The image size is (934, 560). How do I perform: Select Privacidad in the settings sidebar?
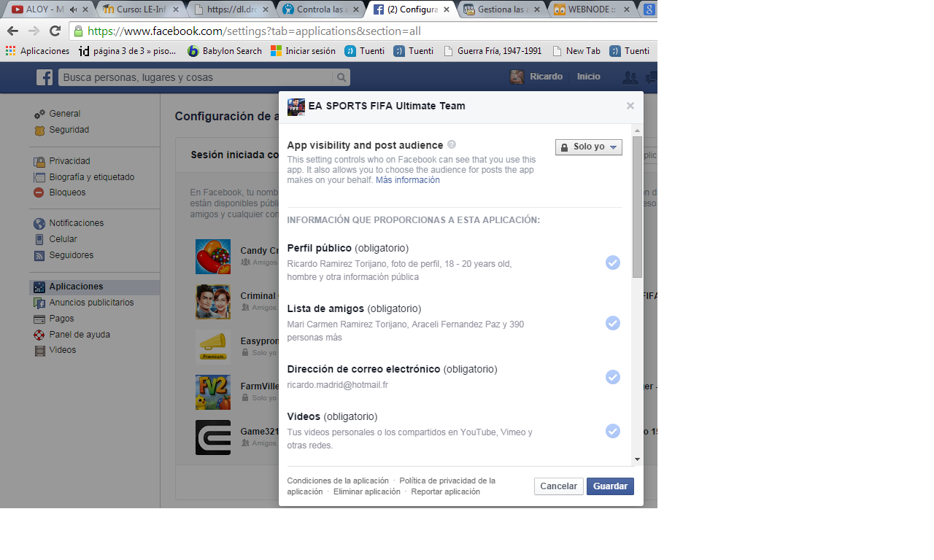click(x=70, y=161)
